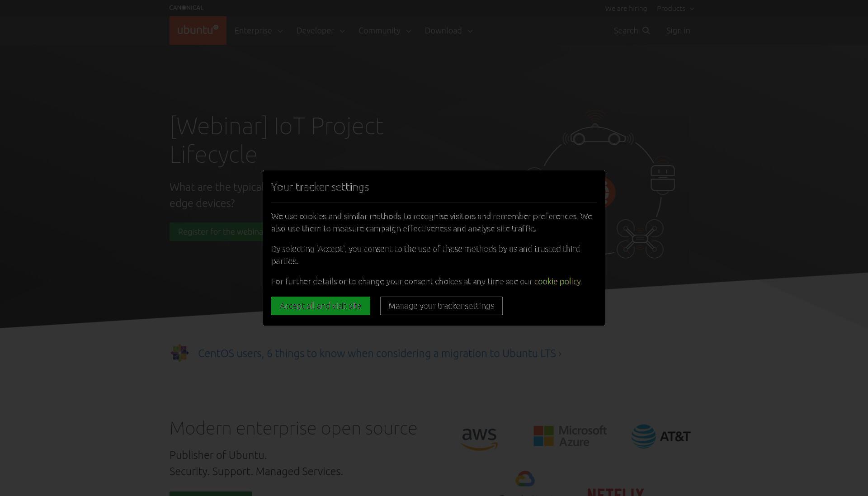Click the Ubuntu logo in the navbar

click(x=198, y=30)
